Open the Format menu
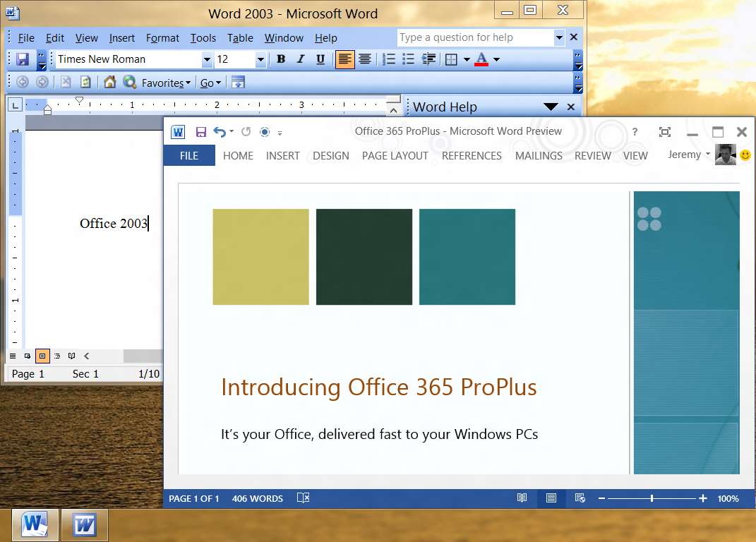The image size is (756, 542). [x=162, y=37]
